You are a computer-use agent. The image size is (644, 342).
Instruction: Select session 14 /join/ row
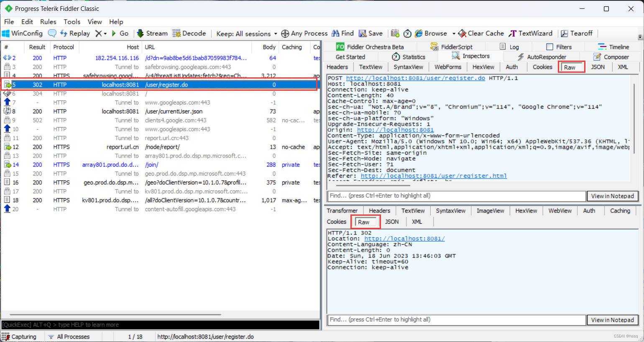coord(161,165)
